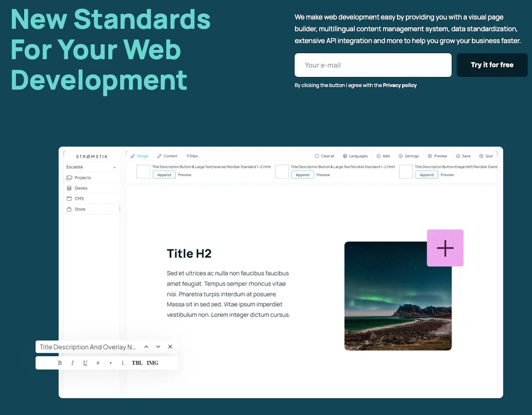532x415 pixels.
Task: Insert a bulleted list
Action: [x=111, y=363]
